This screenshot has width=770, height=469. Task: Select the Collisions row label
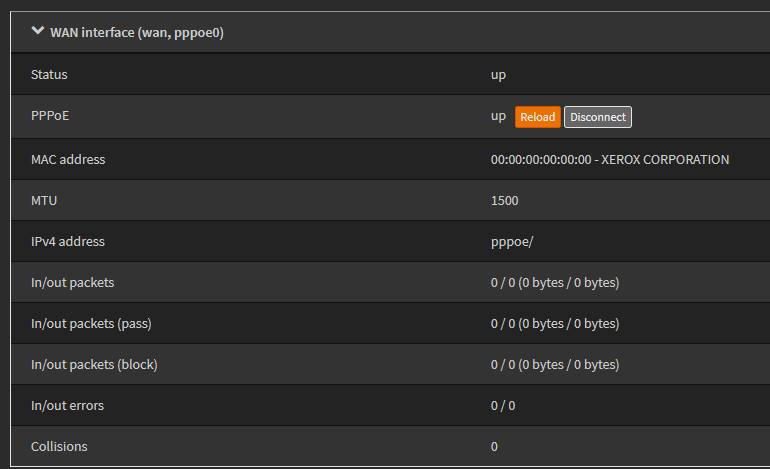[59, 446]
